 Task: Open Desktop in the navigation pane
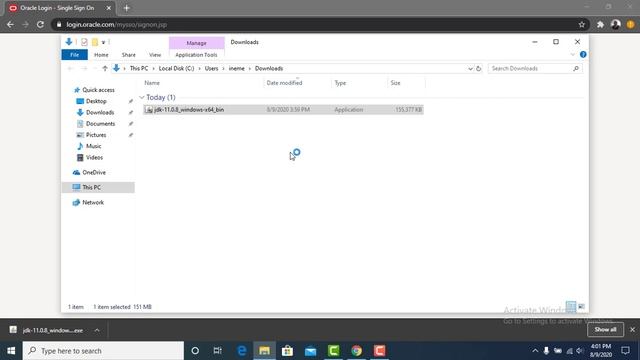point(96,101)
